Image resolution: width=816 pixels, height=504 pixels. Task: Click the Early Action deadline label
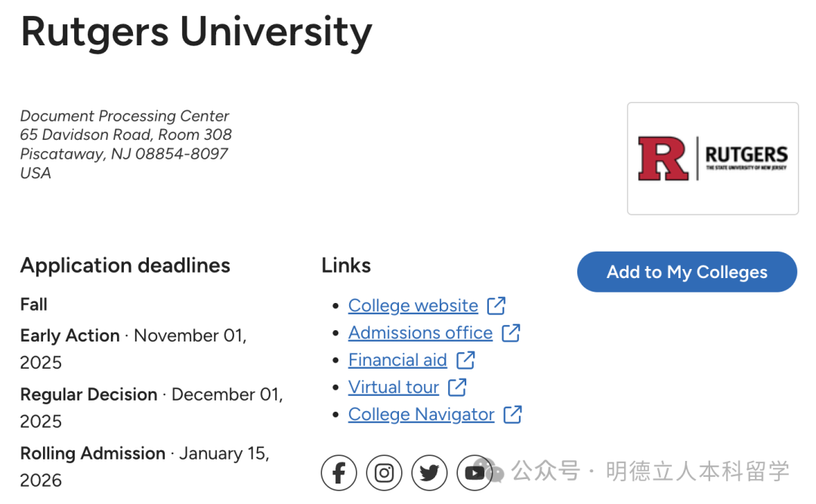(70, 335)
